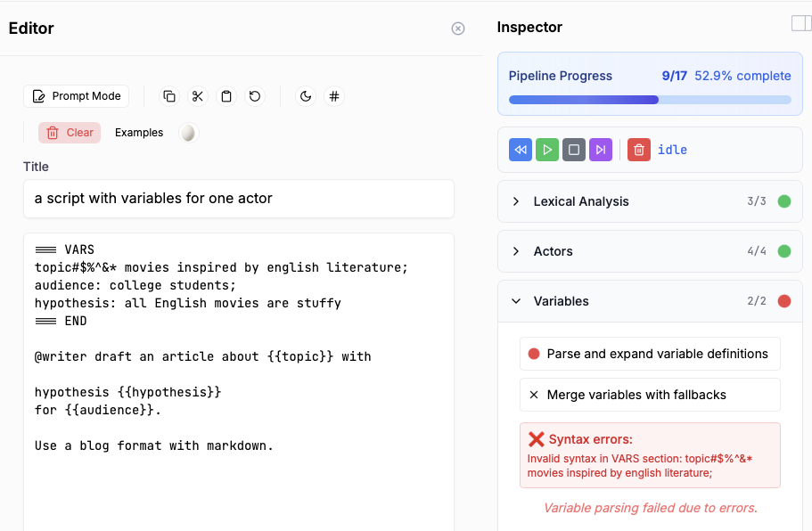Click the split panel layout icon
Viewport: 812px width, 531px height.
[x=800, y=23]
